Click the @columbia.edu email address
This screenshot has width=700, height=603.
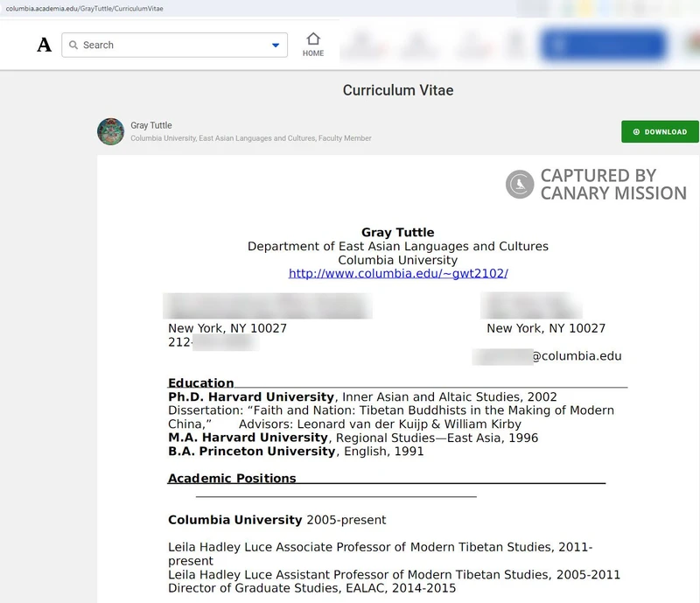point(547,356)
